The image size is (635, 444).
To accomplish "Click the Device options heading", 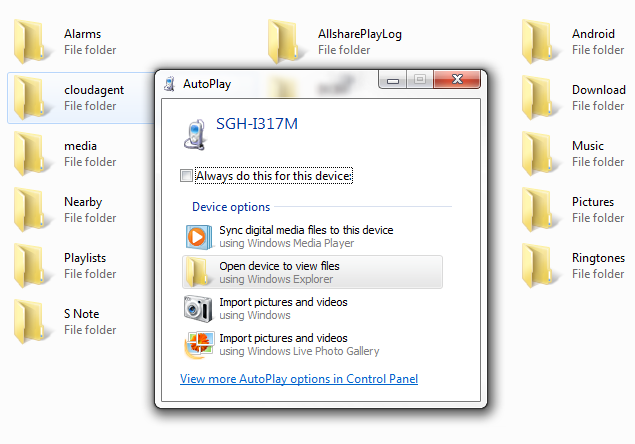I will pyautogui.click(x=231, y=207).
